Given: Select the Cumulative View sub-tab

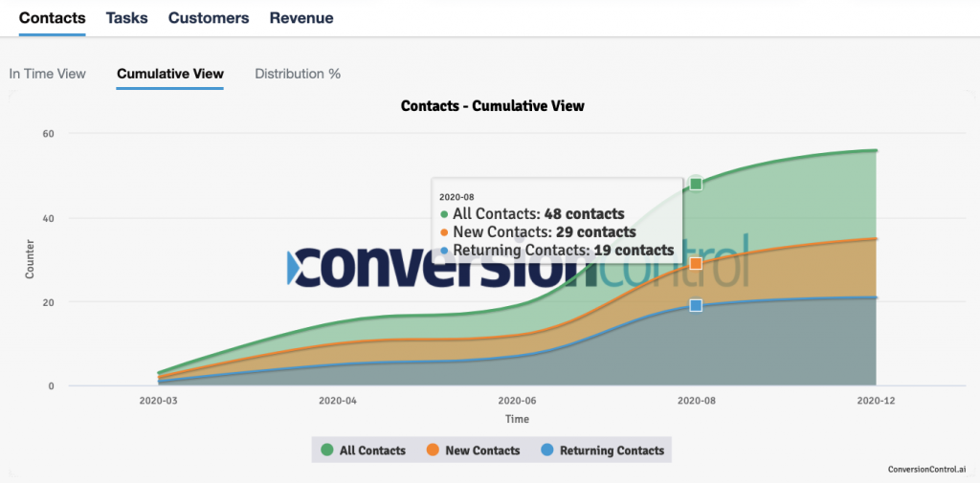Looking at the screenshot, I should click(x=170, y=74).
